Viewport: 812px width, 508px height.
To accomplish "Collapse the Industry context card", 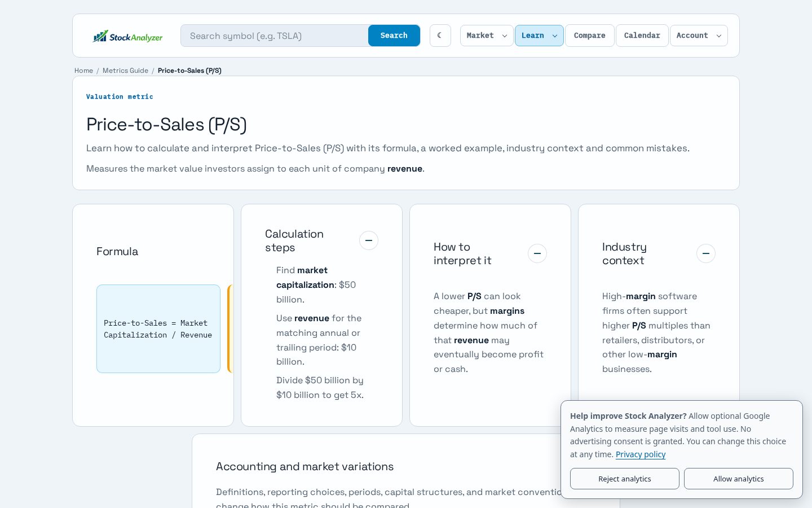I will tap(706, 253).
